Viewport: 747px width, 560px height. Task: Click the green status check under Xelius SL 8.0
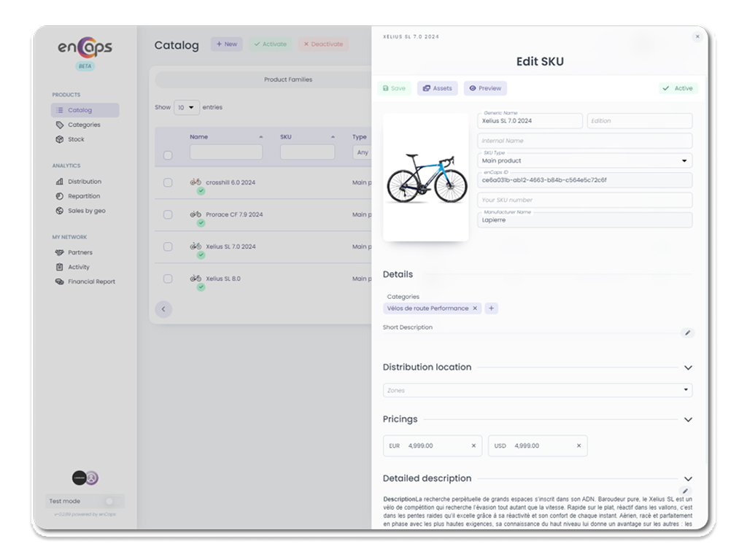[x=201, y=287]
